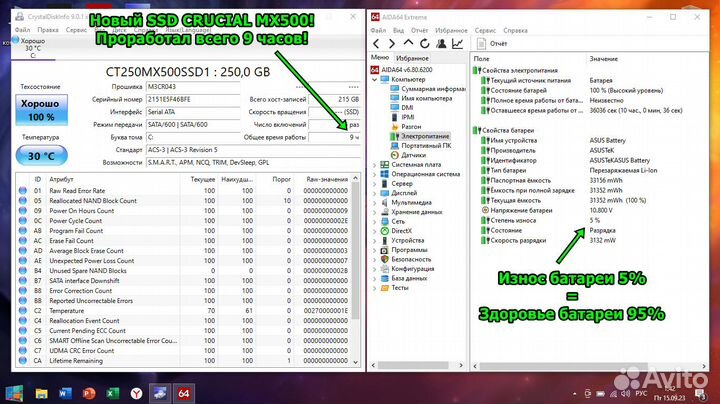Open Yandex Browser from the taskbar
Screen dimensions: 720x404
[136, 393]
